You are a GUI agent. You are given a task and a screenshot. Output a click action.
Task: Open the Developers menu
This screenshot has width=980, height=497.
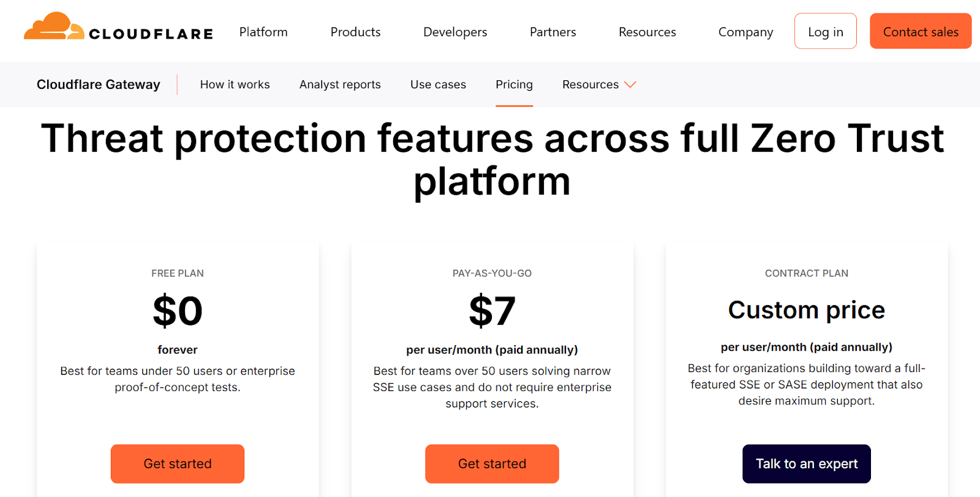point(455,32)
